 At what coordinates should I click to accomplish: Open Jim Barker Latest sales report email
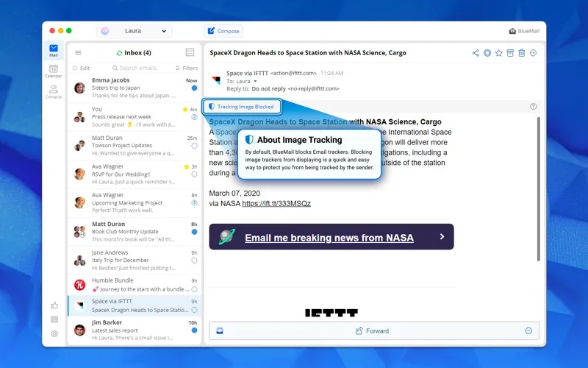coord(135,330)
